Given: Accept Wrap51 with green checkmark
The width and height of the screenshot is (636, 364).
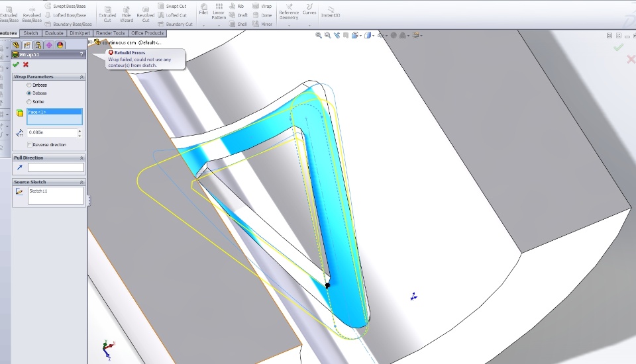Looking at the screenshot, I should point(16,64).
